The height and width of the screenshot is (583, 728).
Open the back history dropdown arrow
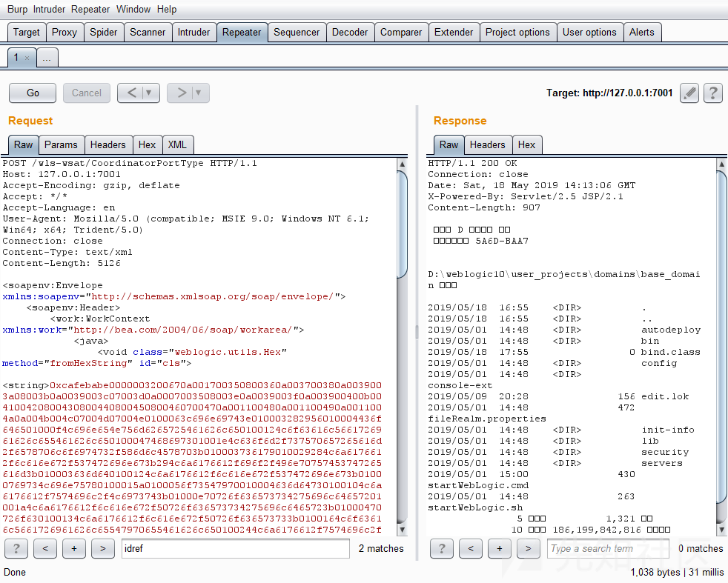click(x=149, y=93)
